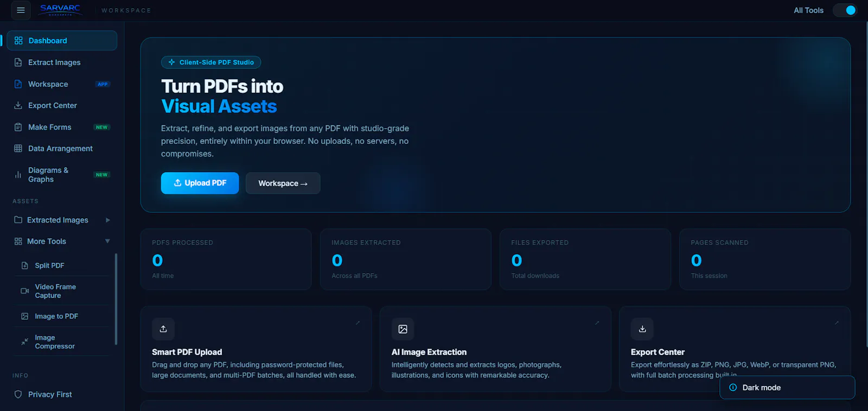Click the "AI Image Extraction" card title
The image size is (868, 411).
[429, 352]
